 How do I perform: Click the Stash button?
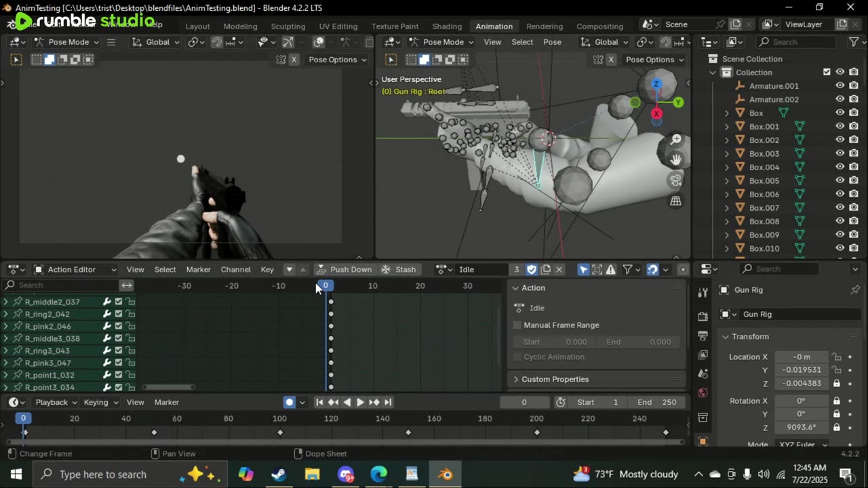[399, 269]
